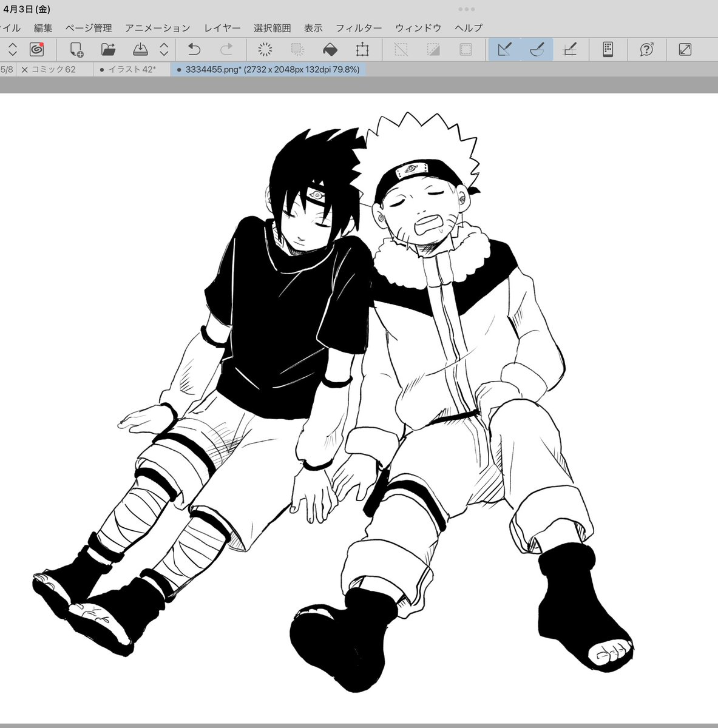718x728 pixels.
Task: Toggle snap to ruler
Action: tap(504, 49)
